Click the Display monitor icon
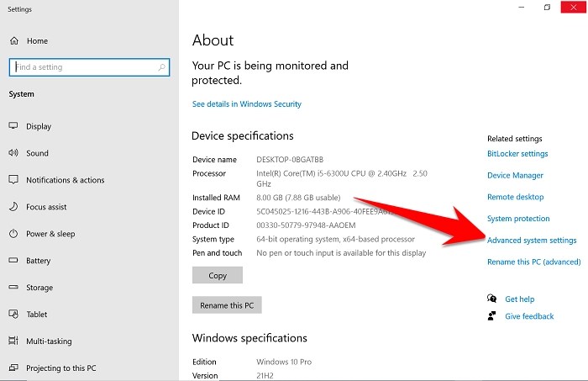Image resolution: width=588 pixels, height=381 pixels. (13, 126)
